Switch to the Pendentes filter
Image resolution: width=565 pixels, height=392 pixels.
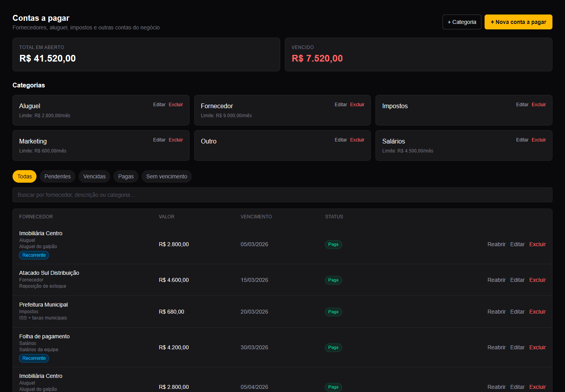[58, 176]
